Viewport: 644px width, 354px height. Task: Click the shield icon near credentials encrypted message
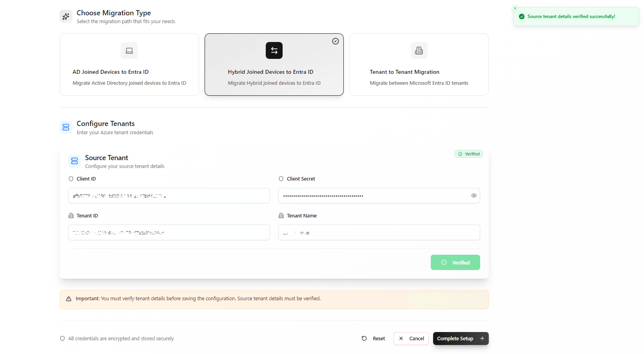[x=63, y=338]
